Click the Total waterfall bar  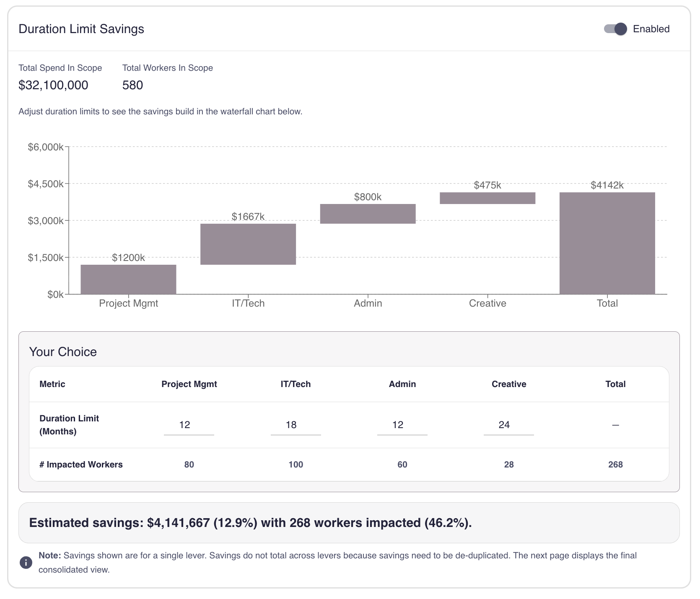607,243
